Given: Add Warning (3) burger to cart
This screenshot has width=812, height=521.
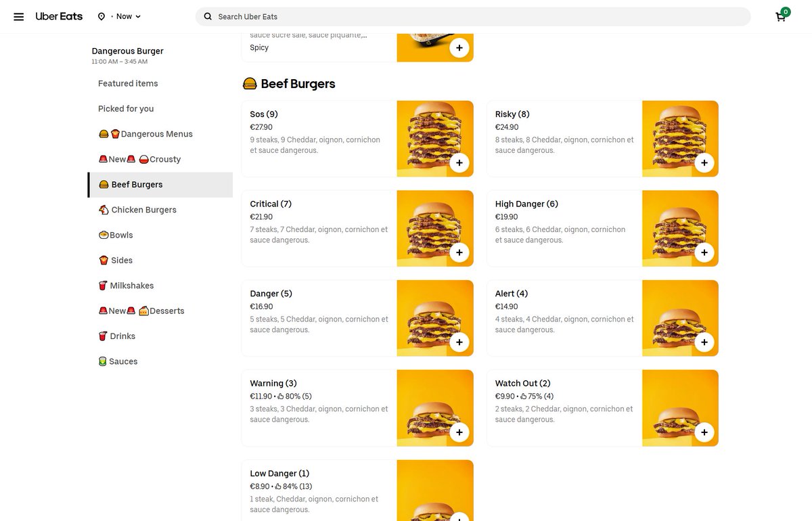Looking at the screenshot, I should pyautogui.click(x=459, y=432).
